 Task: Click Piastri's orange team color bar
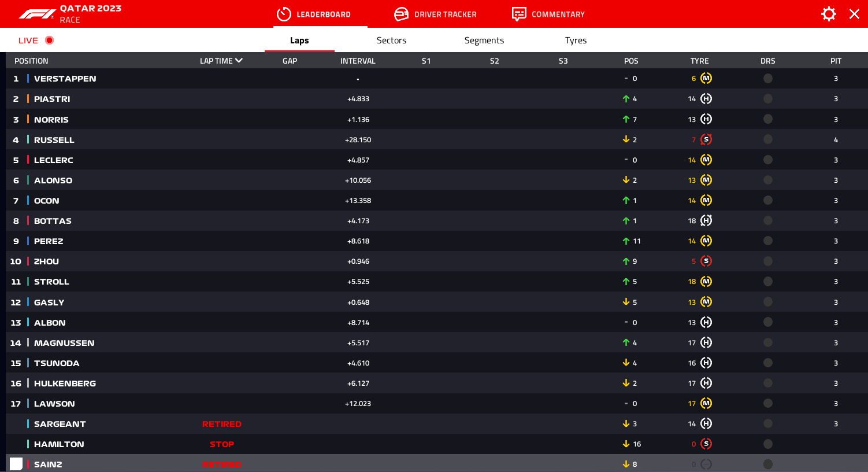[28, 98]
